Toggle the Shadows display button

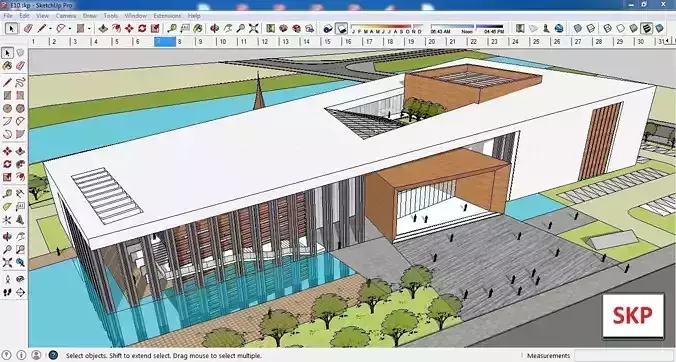[x=341, y=28]
